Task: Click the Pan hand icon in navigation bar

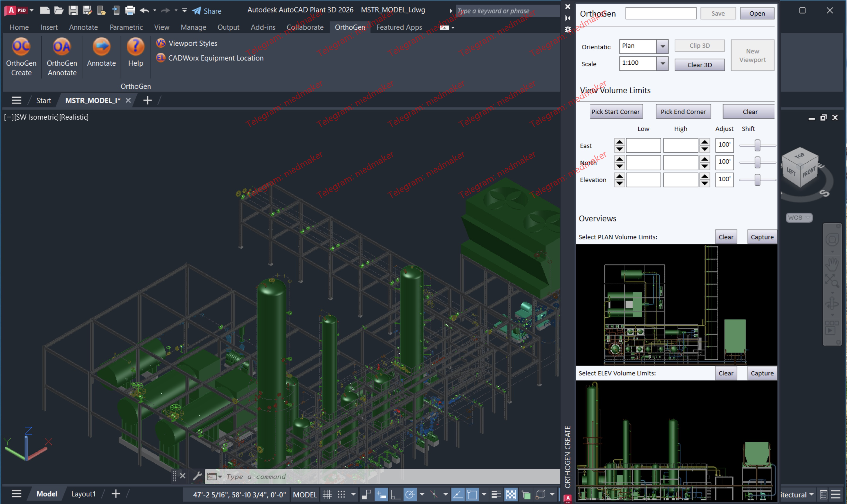Action: 832,263
